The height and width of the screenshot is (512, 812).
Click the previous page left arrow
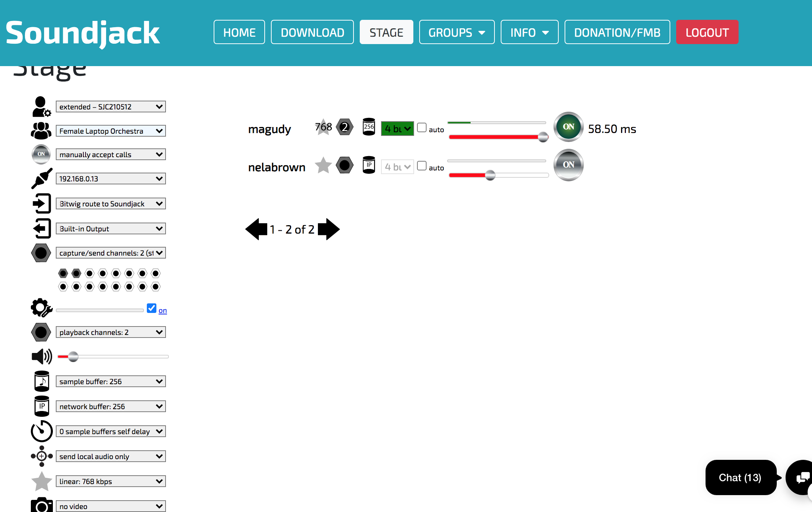click(x=257, y=229)
